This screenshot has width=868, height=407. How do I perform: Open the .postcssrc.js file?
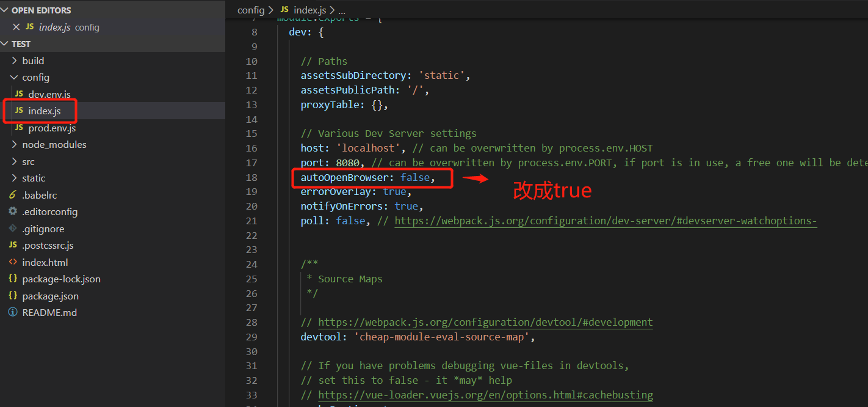[48, 246]
